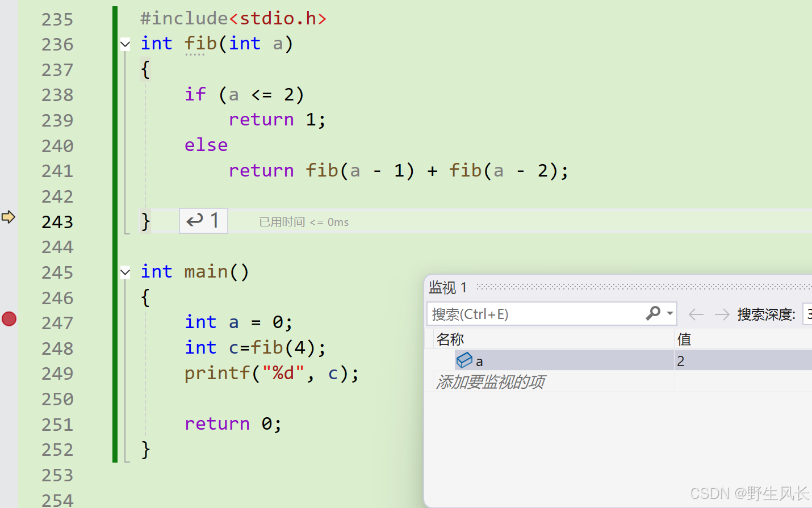This screenshot has height=508, width=812.
Task: Click the watch value cell showing 2
Action: (743, 360)
